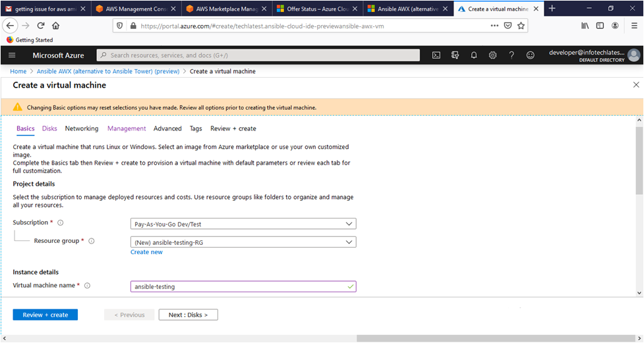Screen dimensions: 644x343
Task: Click the Previous button
Action: pyautogui.click(x=129, y=315)
